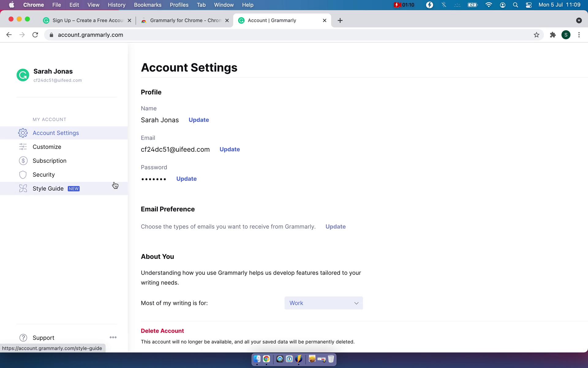Click the battery icon in menu bar
The height and width of the screenshot is (368, 588).
pos(473,5)
